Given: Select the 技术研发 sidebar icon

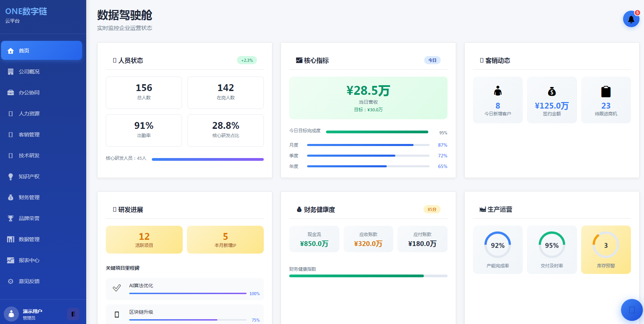Looking at the screenshot, I should (11, 155).
